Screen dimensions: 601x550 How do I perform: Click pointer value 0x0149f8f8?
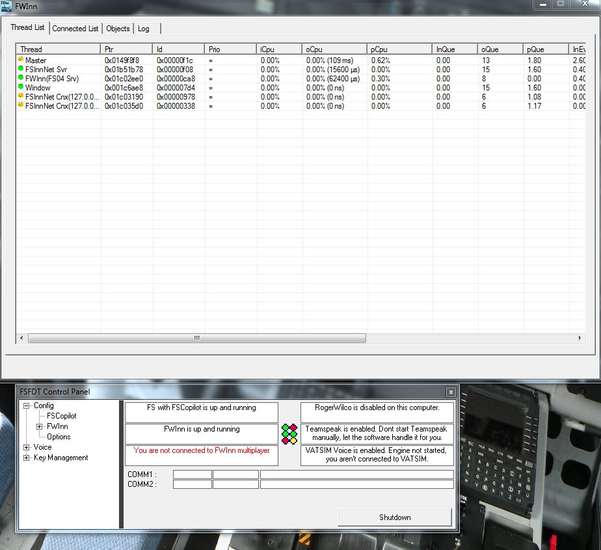(122, 60)
